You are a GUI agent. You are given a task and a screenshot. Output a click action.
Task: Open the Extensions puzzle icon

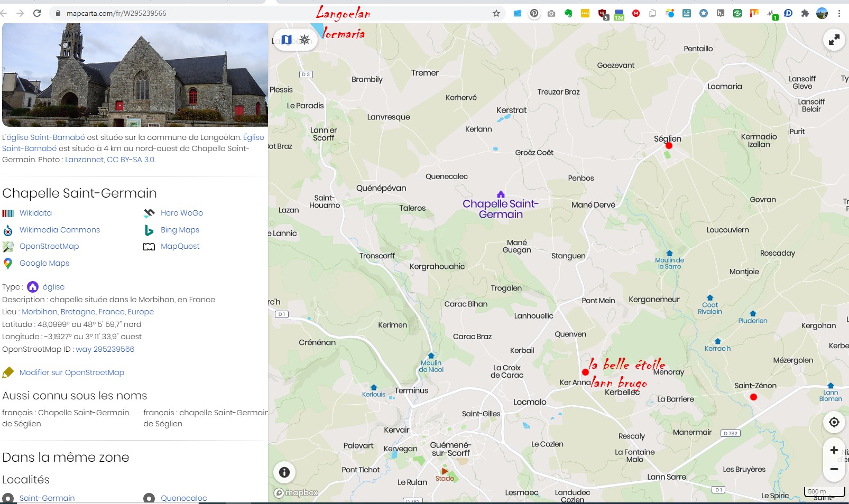click(805, 13)
